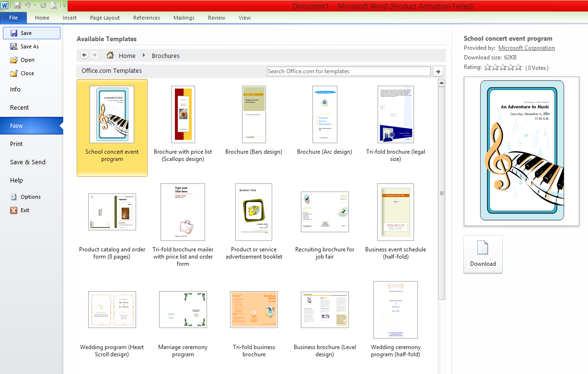Click the Repeat icon next to Undo
588x374 pixels.
point(43,5)
